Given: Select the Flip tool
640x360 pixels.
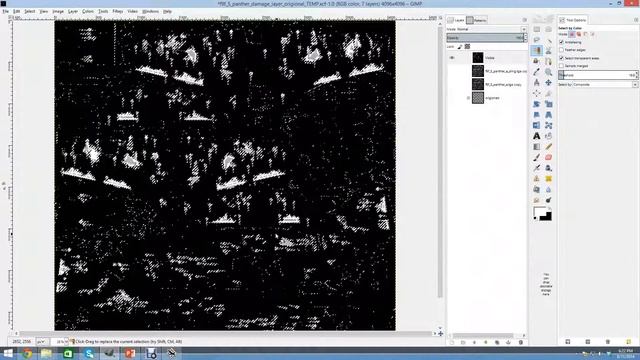Looking at the screenshot, I should (537, 125).
